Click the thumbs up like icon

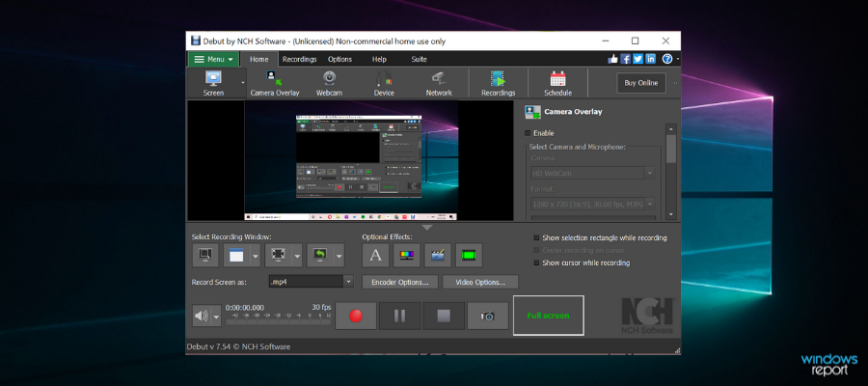coord(613,59)
